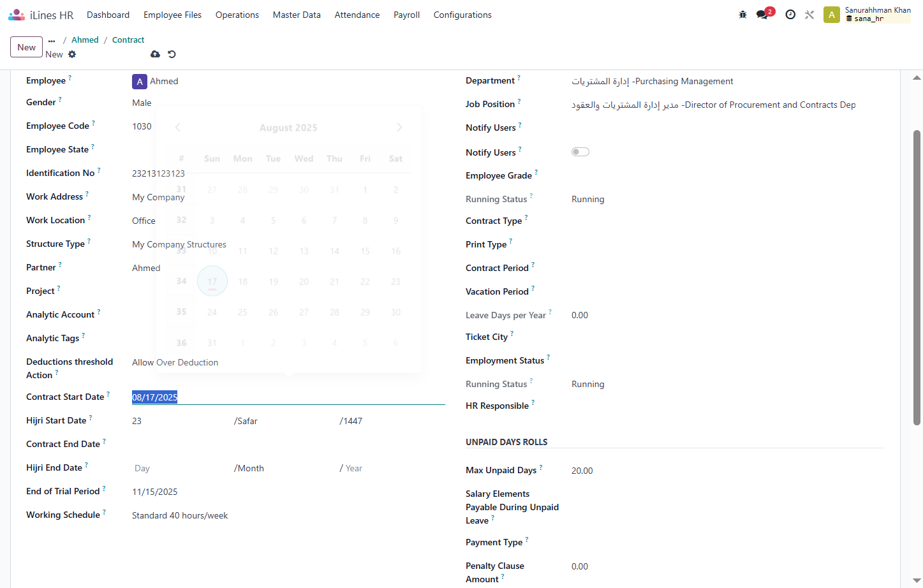923x588 pixels.
Task: Click the help question mark beside Ticket City
Action: [x=512, y=334]
